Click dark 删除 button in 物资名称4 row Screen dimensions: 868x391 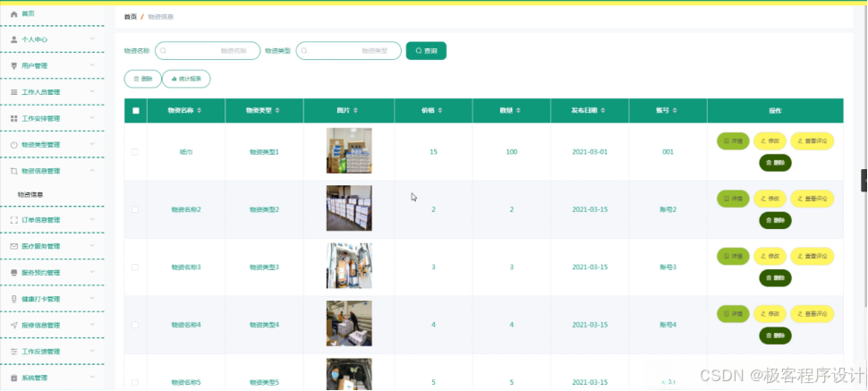pyautogui.click(x=775, y=336)
